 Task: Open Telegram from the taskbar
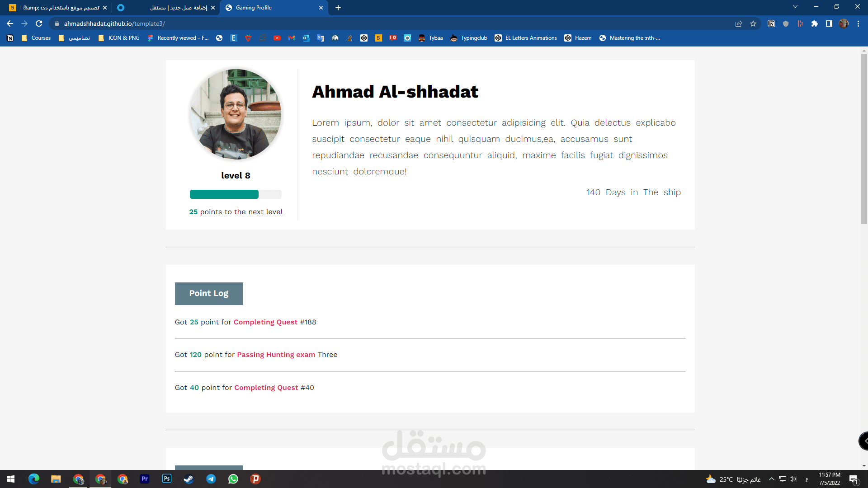[x=211, y=479]
